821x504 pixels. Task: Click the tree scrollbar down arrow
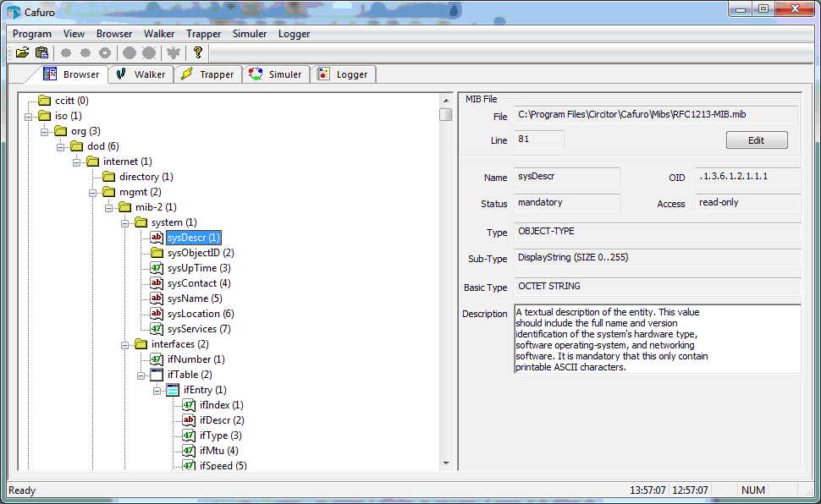tap(445, 463)
